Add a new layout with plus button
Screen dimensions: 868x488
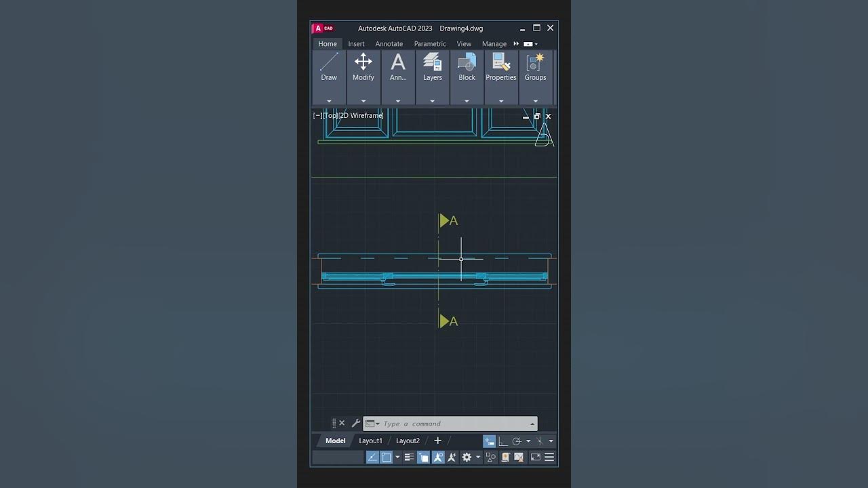pos(437,441)
